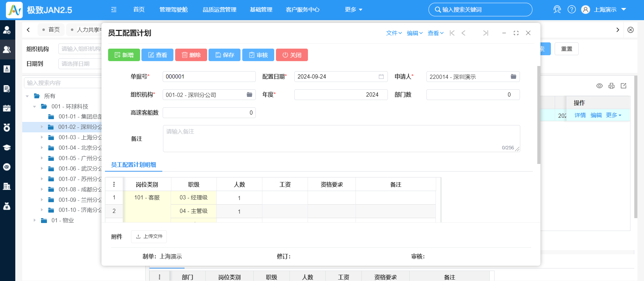Open the 更多 row actions dropdown
Screen dimensions: 644x281
(614, 115)
